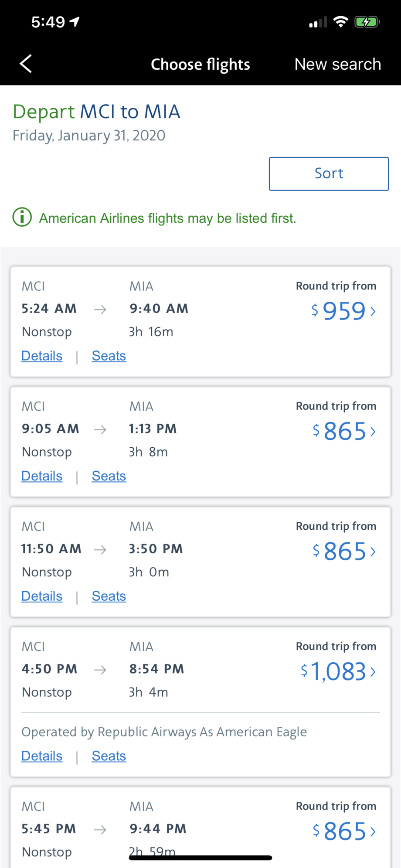Tap the location arrow next to clock
Viewport: 401px width, 868px height.
[75, 22]
